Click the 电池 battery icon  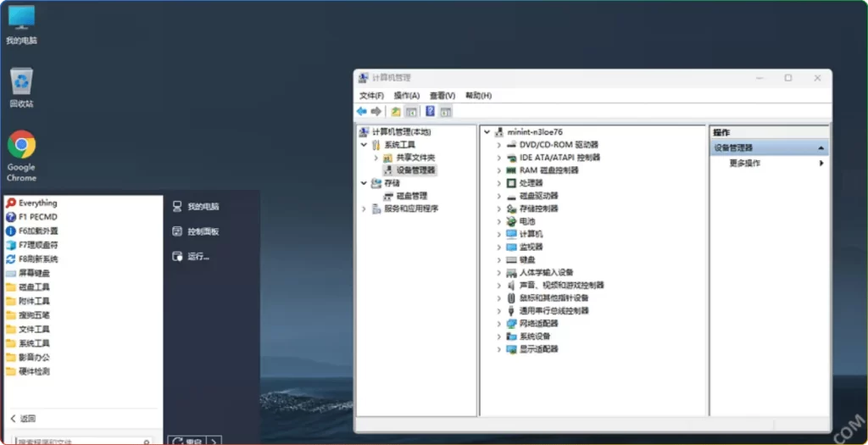point(511,221)
